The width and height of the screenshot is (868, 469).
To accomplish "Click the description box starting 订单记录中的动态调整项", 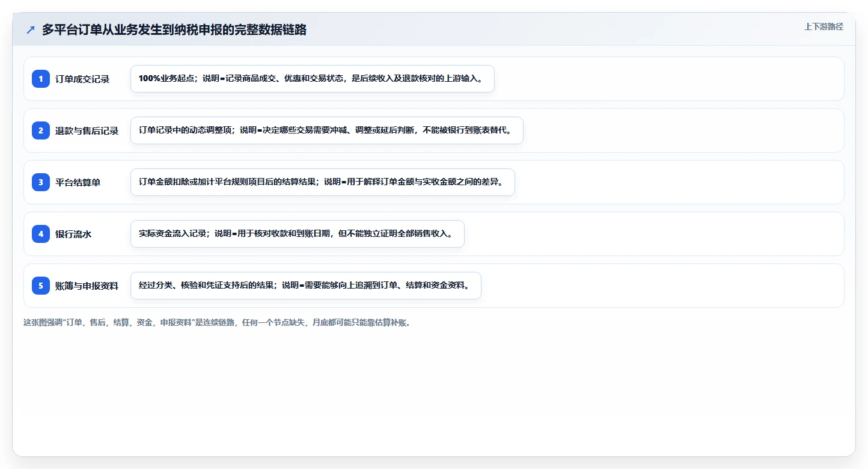I will (327, 130).
